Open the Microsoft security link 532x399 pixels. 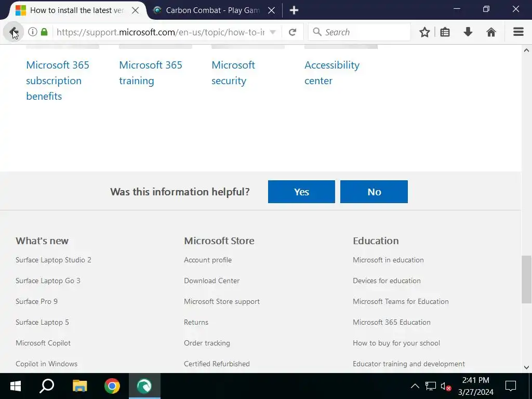(233, 73)
